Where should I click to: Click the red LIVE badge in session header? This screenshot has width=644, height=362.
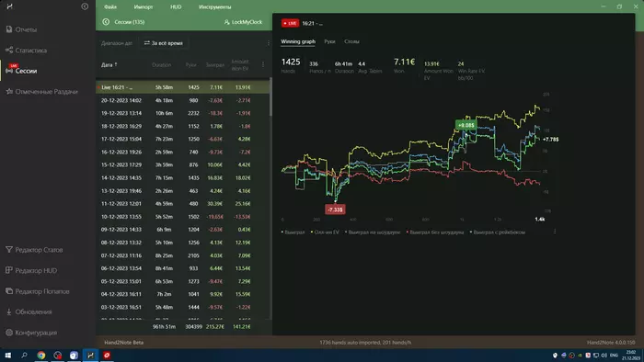290,23
